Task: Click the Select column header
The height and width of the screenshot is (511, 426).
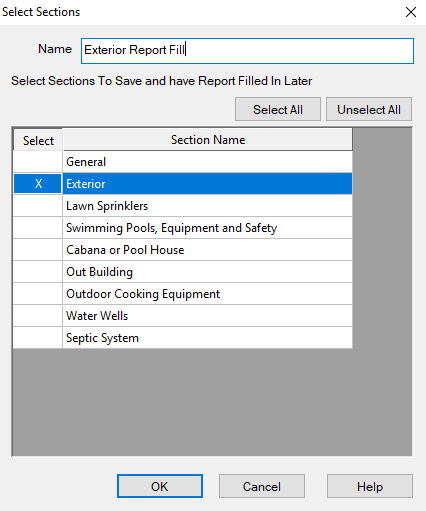Action: [38, 140]
